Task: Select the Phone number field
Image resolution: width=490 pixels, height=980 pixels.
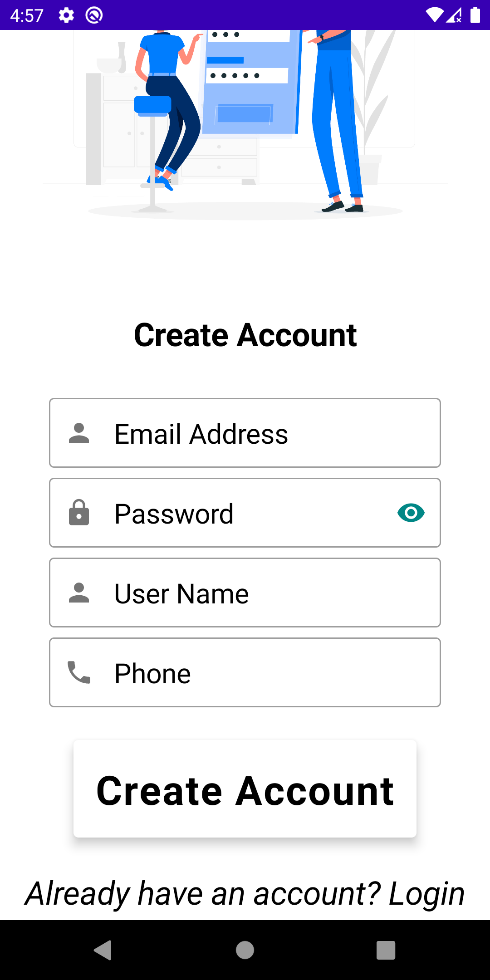Action: (x=245, y=672)
